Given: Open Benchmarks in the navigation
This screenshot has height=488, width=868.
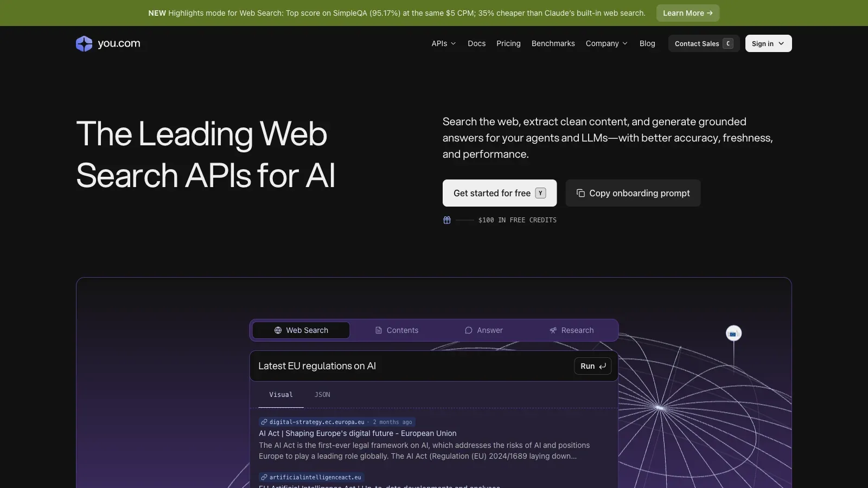Looking at the screenshot, I should 553,43.
